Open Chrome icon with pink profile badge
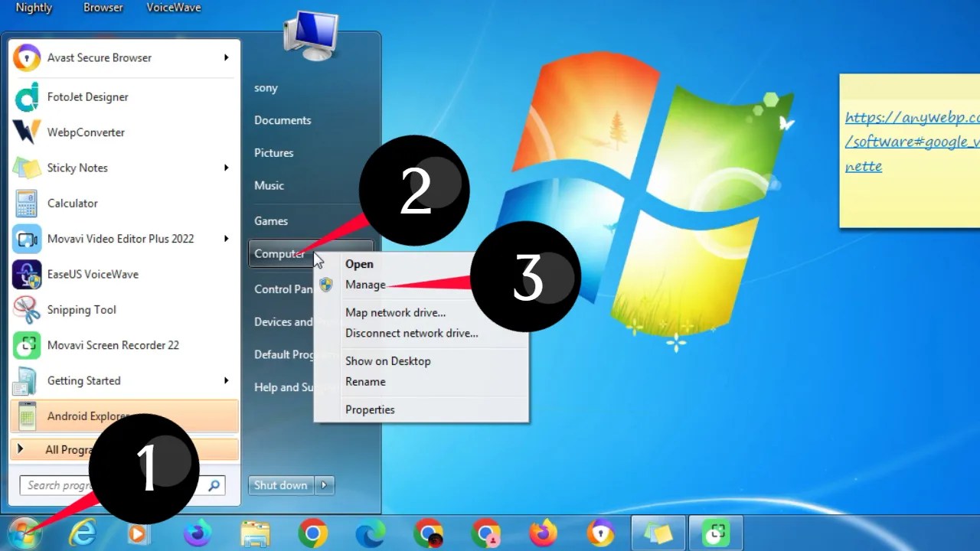Image resolution: width=980 pixels, height=551 pixels. (485, 533)
